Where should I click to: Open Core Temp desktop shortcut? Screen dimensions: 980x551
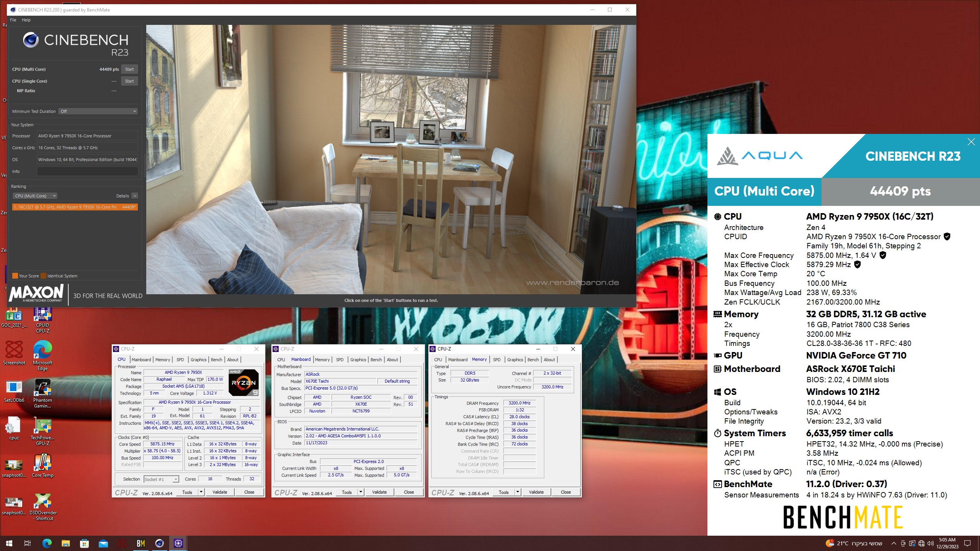42,466
